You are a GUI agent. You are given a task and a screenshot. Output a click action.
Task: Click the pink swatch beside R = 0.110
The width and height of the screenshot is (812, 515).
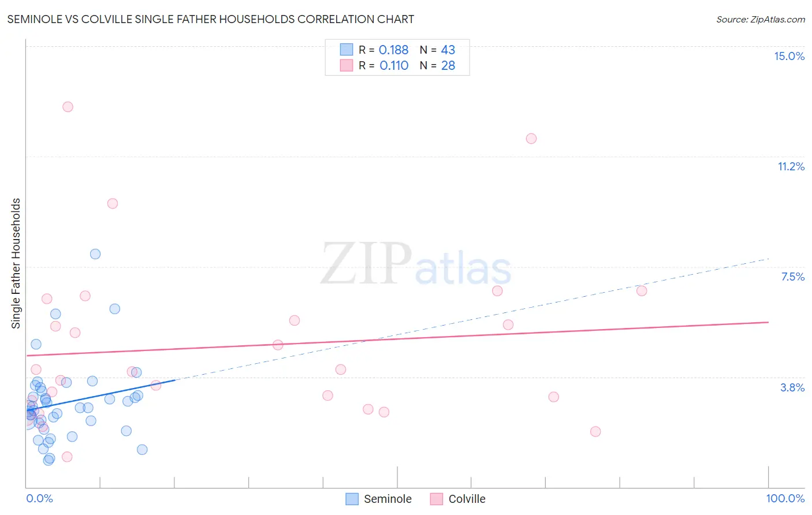(x=347, y=65)
